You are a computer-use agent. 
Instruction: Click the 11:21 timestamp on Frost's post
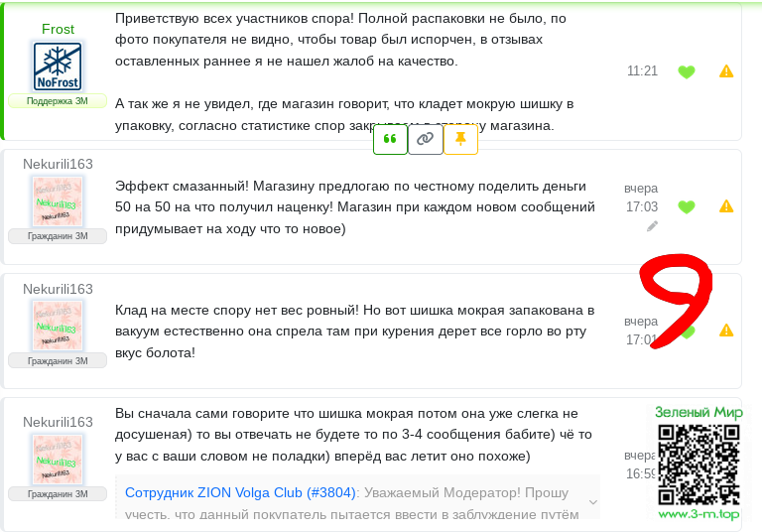[642, 71]
